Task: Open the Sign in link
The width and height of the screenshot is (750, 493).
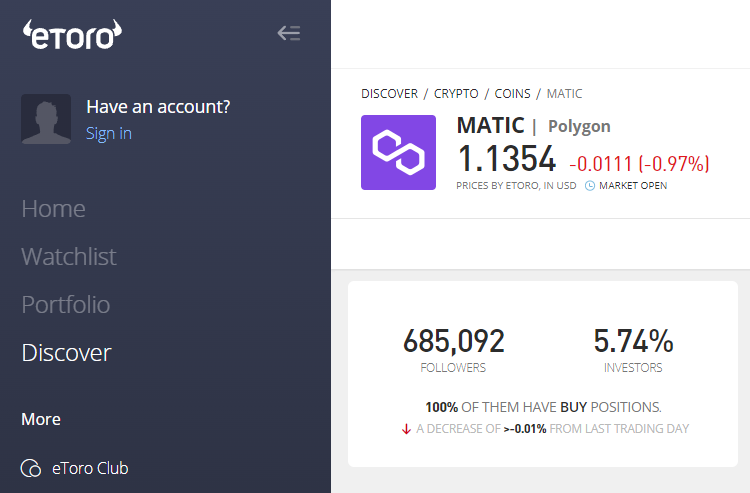Action: point(109,133)
